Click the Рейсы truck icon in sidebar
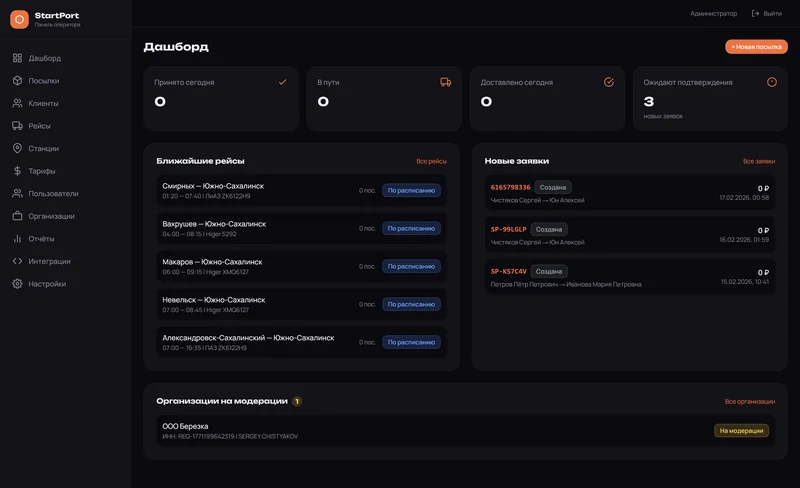This screenshot has width=800, height=488. pyautogui.click(x=17, y=126)
